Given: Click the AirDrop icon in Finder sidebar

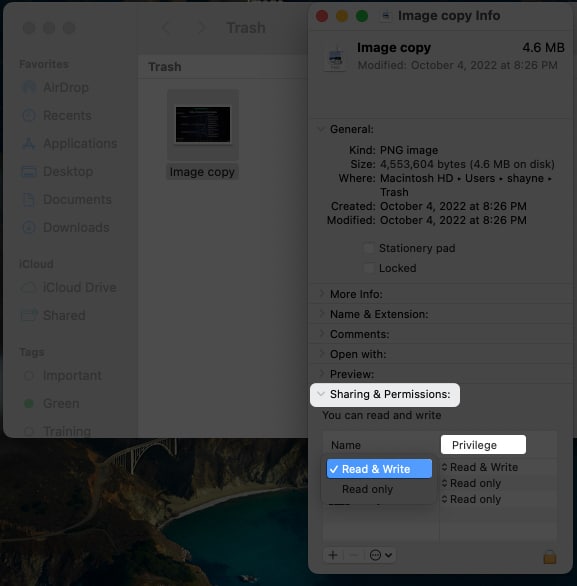Looking at the screenshot, I should coord(29,87).
